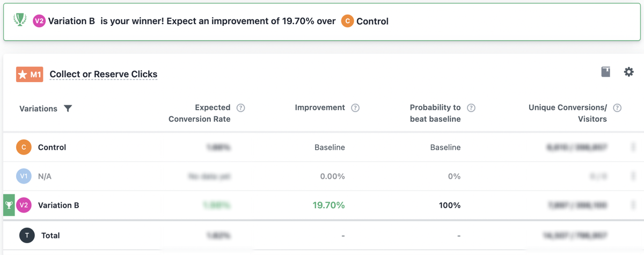The height and width of the screenshot is (255, 644).
Task: Click help icon beside Improvement header
Action: coord(355,108)
